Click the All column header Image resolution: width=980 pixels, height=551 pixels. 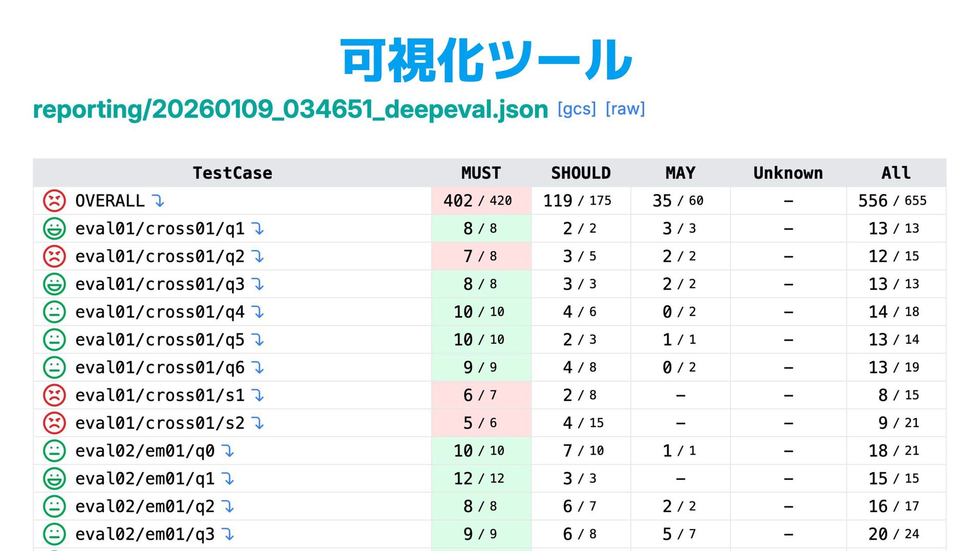tap(896, 173)
